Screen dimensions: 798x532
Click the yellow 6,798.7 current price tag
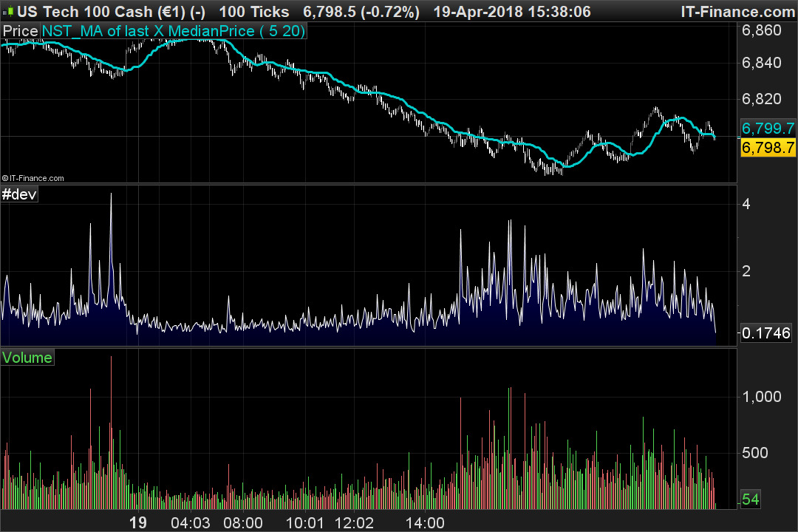(768, 148)
